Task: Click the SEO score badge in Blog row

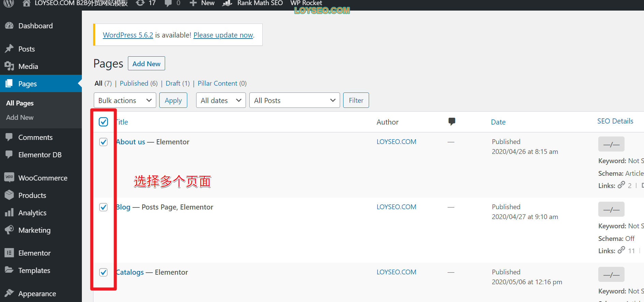Action: pos(611,209)
